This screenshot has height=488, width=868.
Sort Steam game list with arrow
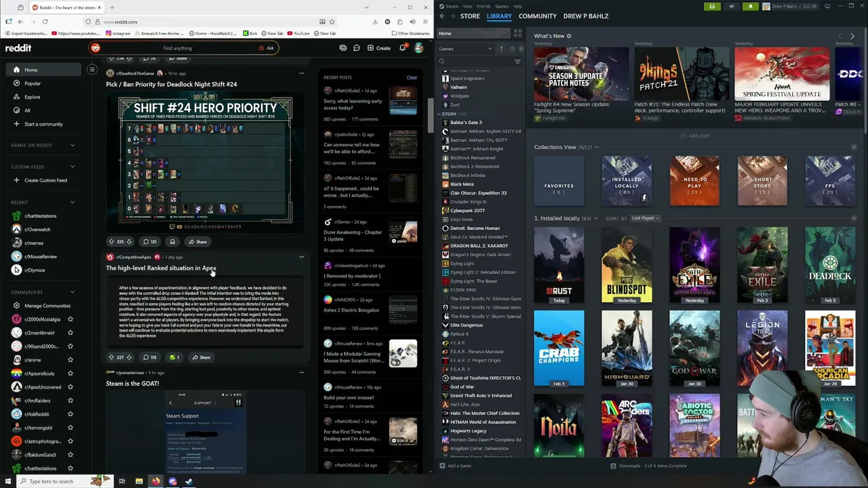(x=501, y=49)
